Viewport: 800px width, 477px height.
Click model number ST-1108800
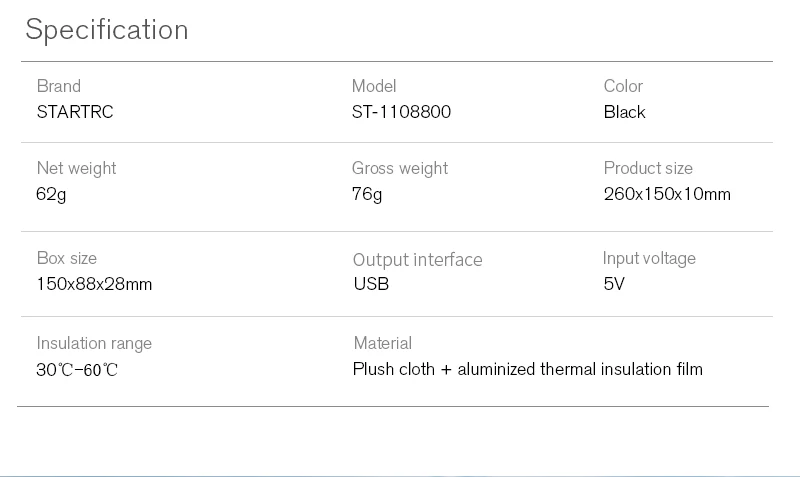click(x=401, y=112)
